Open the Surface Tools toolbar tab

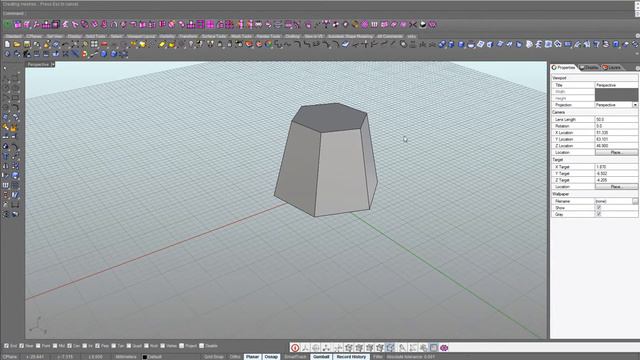(214, 36)
